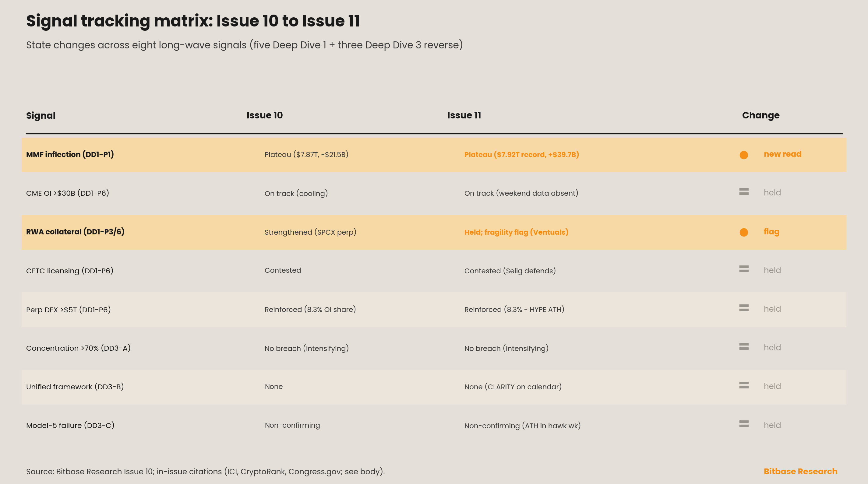Click the 'State changes across eight' subtitle
Image resolution: width=868 pixels, height=484 pixels.
pos(244,45)
